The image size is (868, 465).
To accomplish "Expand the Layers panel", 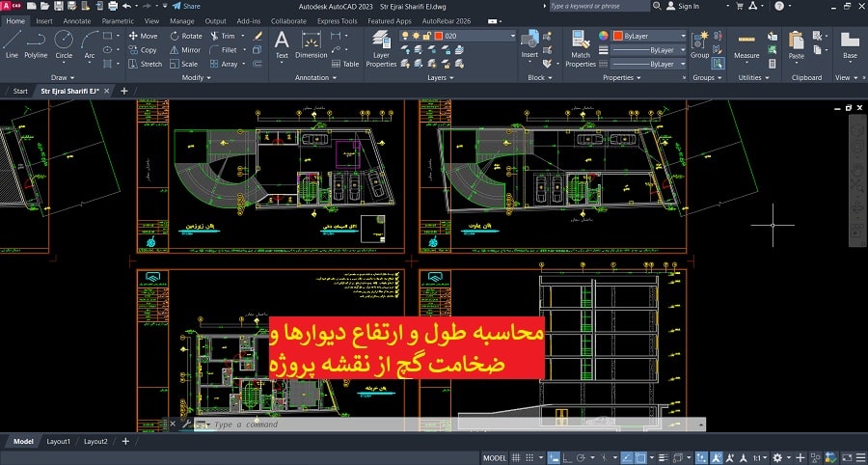I will 441,77.
